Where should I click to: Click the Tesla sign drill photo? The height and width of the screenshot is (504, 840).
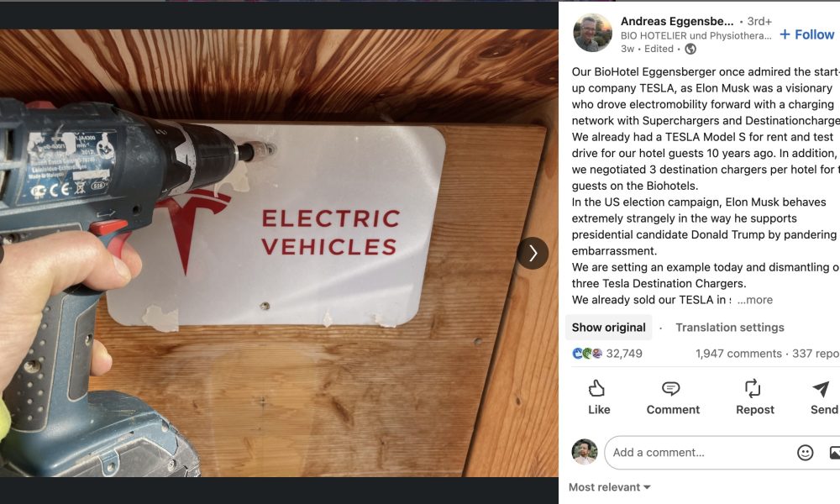[279, 253]
